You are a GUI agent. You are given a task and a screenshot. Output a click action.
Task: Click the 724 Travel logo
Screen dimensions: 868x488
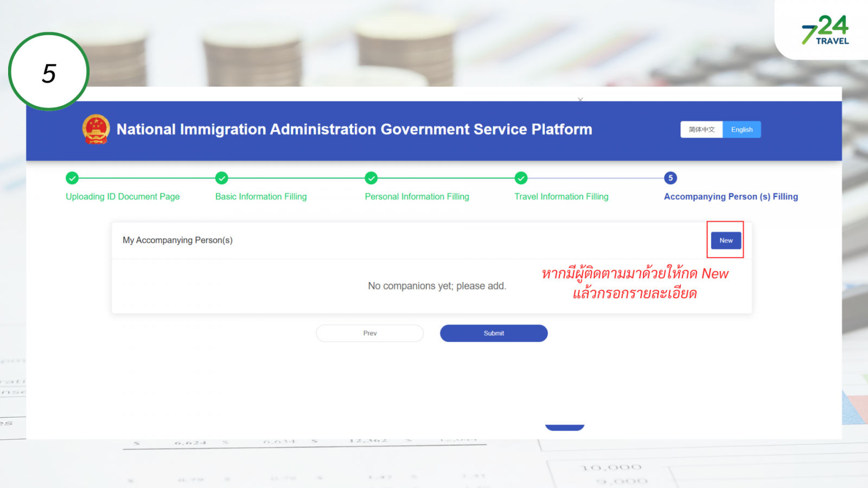coord(825,30)
